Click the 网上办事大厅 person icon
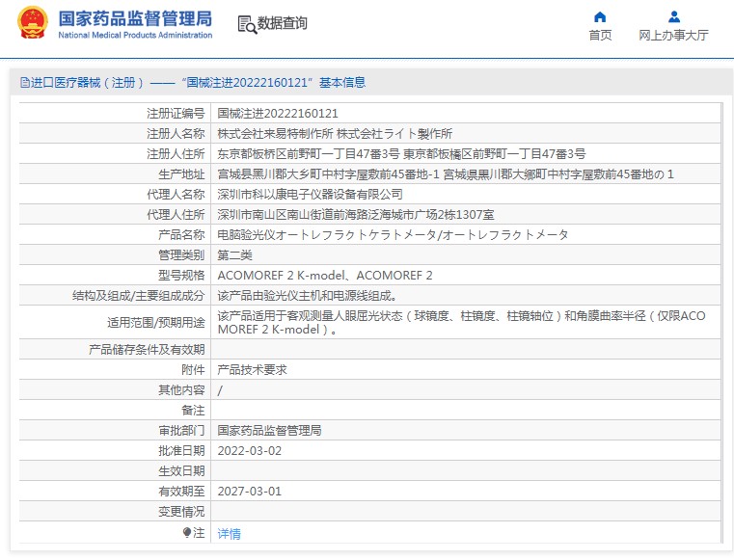Viewport: 734px width, 560px height. 674,17
